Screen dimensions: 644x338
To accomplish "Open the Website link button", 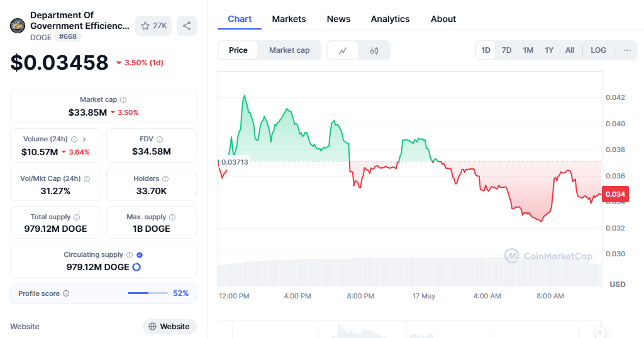I will 170,327.
